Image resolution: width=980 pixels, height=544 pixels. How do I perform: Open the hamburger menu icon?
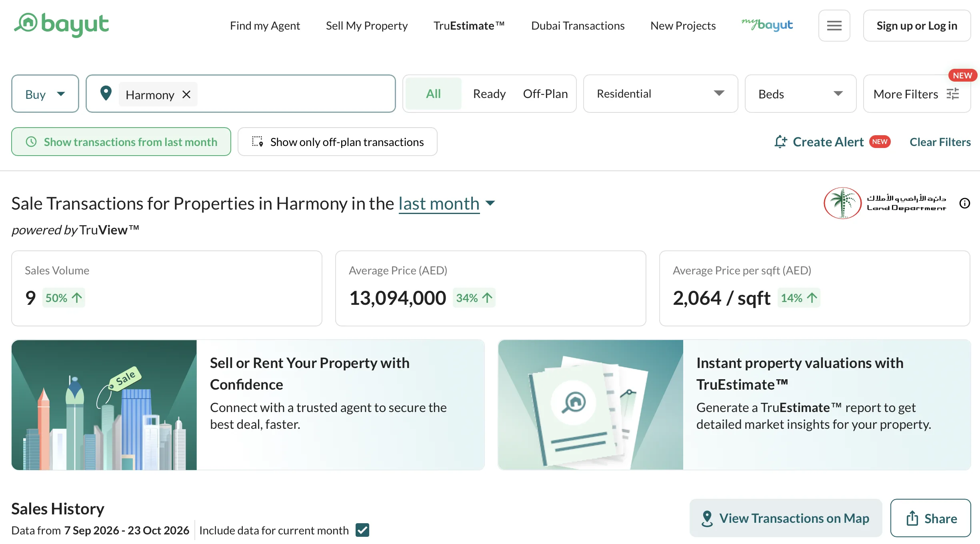834,26
